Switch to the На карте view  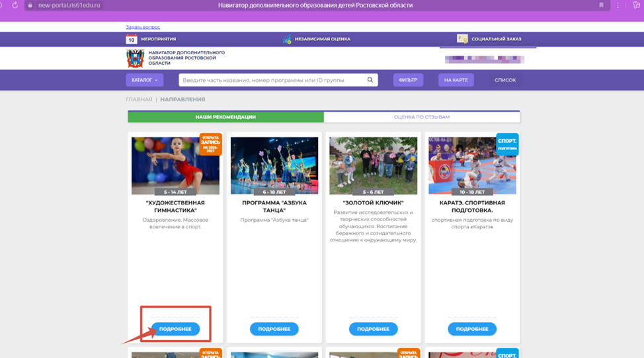point(456,79)
